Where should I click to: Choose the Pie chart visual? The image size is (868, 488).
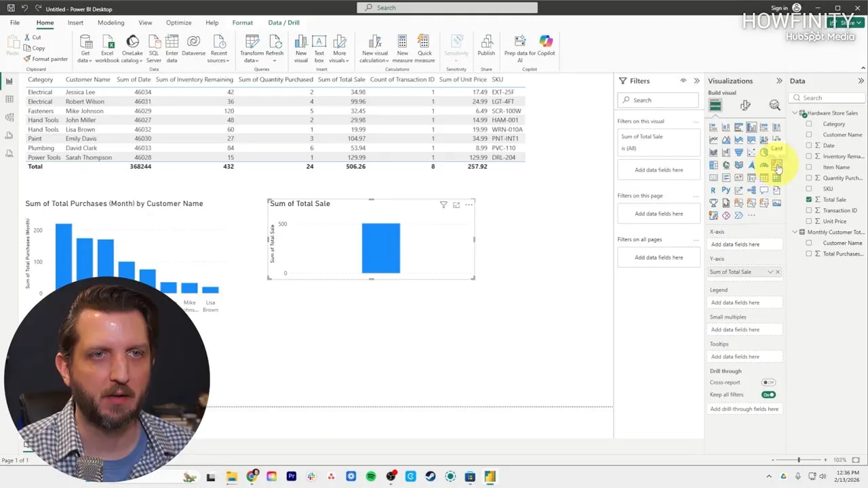764,152
